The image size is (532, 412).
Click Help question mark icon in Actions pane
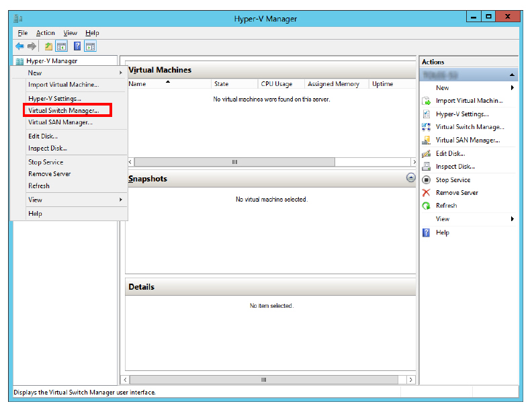point(426,233)
